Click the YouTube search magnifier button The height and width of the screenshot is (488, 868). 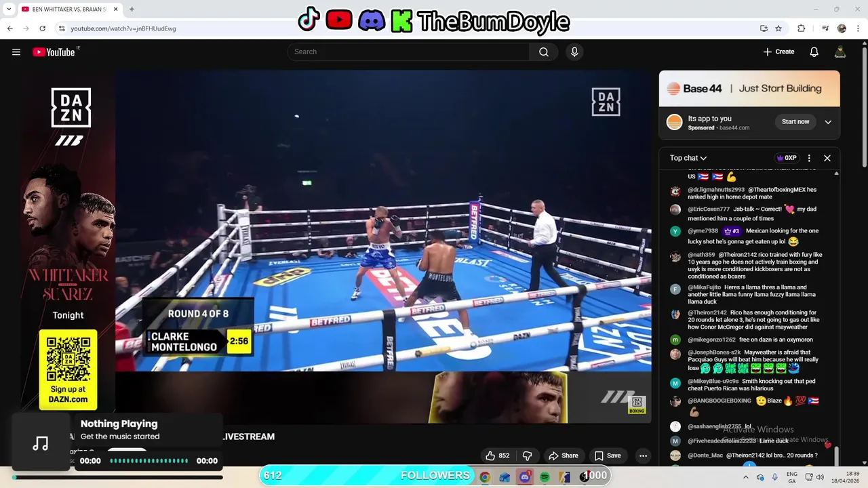[x=544, y=52]
